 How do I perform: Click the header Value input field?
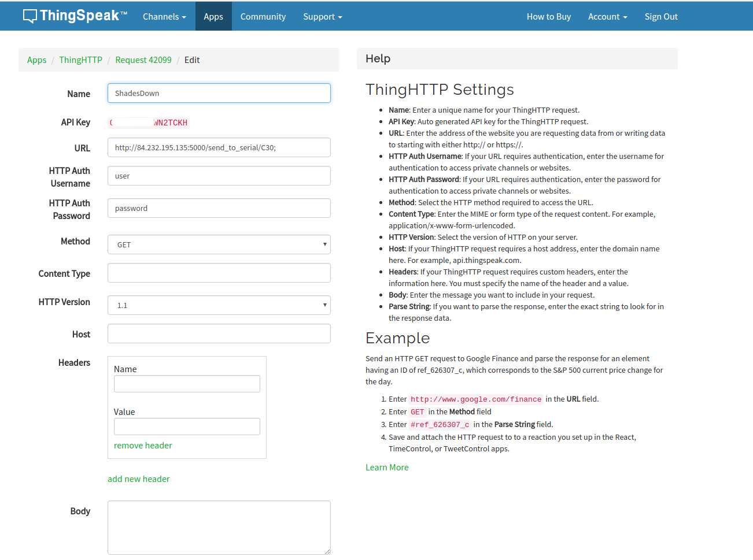[187, 427]
